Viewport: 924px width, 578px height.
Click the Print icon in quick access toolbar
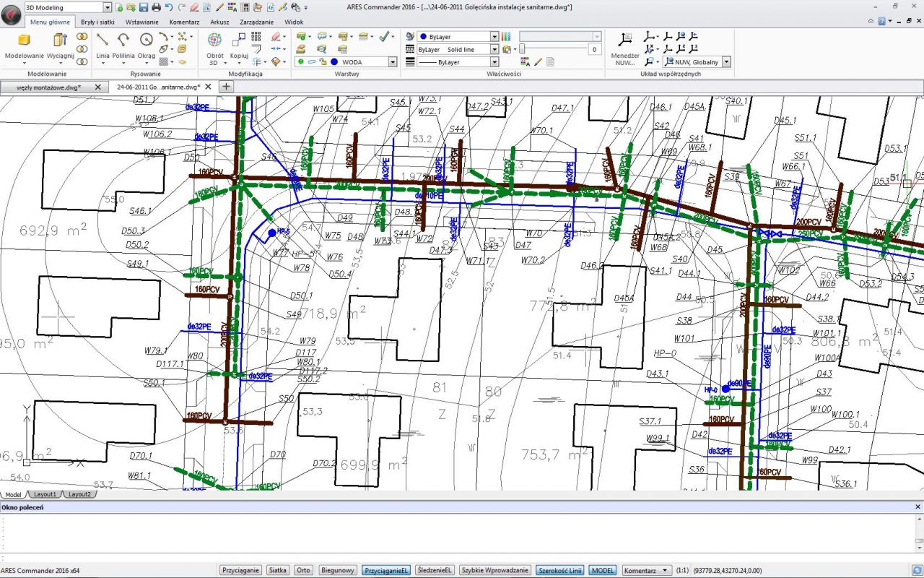tap(156, 7)
